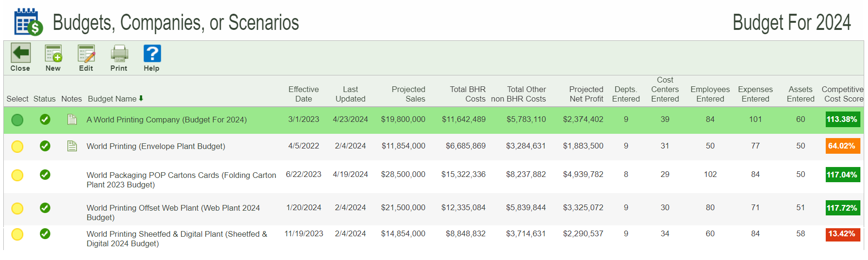868x260 pixels.
Task: Click status checkmark for World Packaging POP Cartons
Action: pyautogui.click(x=45, y=175)
